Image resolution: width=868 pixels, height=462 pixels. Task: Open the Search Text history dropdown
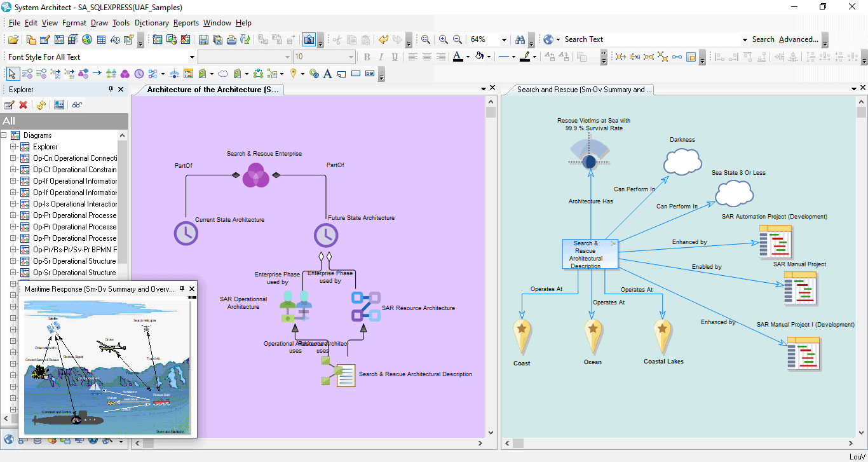point(745,39)
